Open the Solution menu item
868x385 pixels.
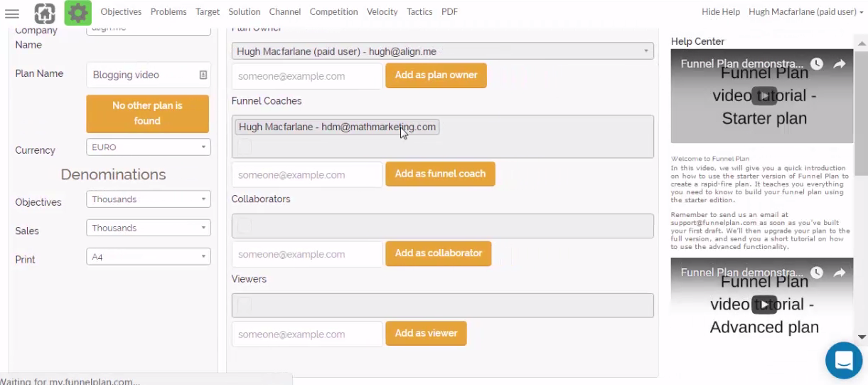point(245,12)
